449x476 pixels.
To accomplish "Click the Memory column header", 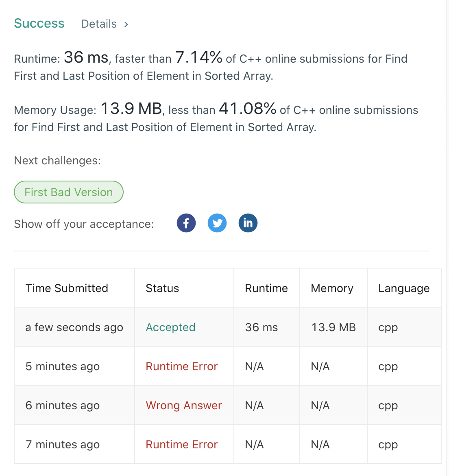I will (x=332, y=288).
